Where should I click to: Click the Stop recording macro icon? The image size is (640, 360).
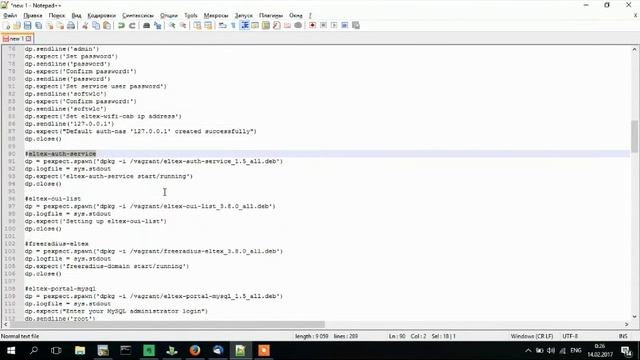tap(323, 25)
